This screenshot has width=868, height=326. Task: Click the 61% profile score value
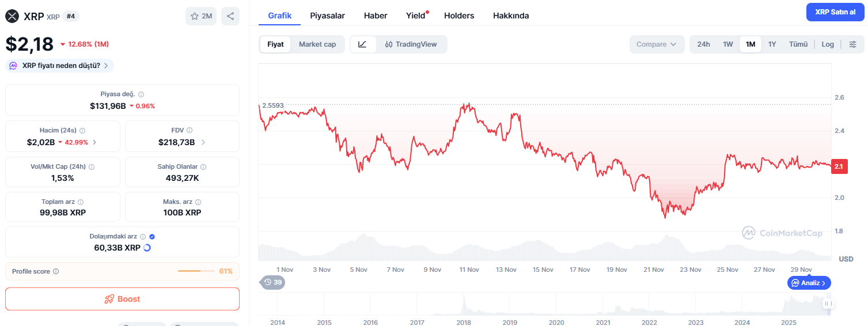[x=226, y=271]
